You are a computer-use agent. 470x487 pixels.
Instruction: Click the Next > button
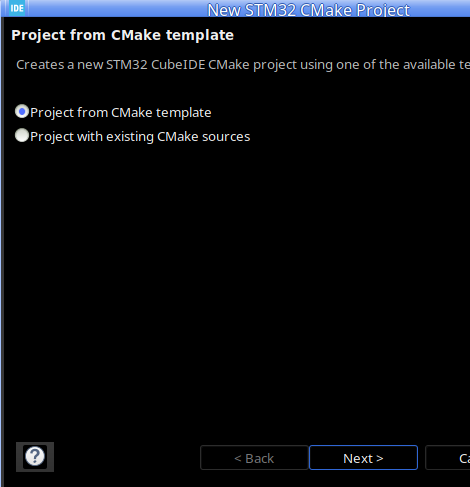click(x=363, y=458)
